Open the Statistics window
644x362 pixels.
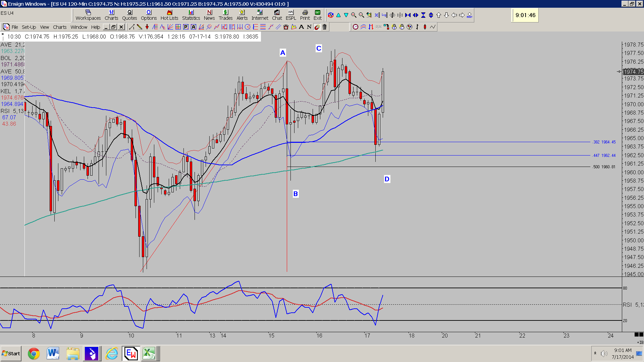coord(191,15)
